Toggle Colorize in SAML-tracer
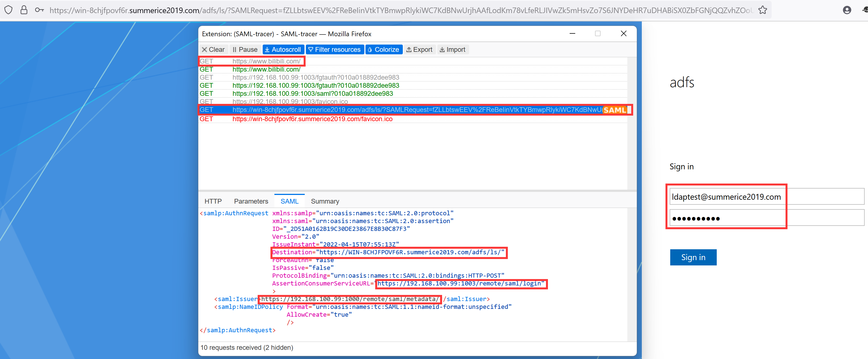 click(x=384, y=50)
